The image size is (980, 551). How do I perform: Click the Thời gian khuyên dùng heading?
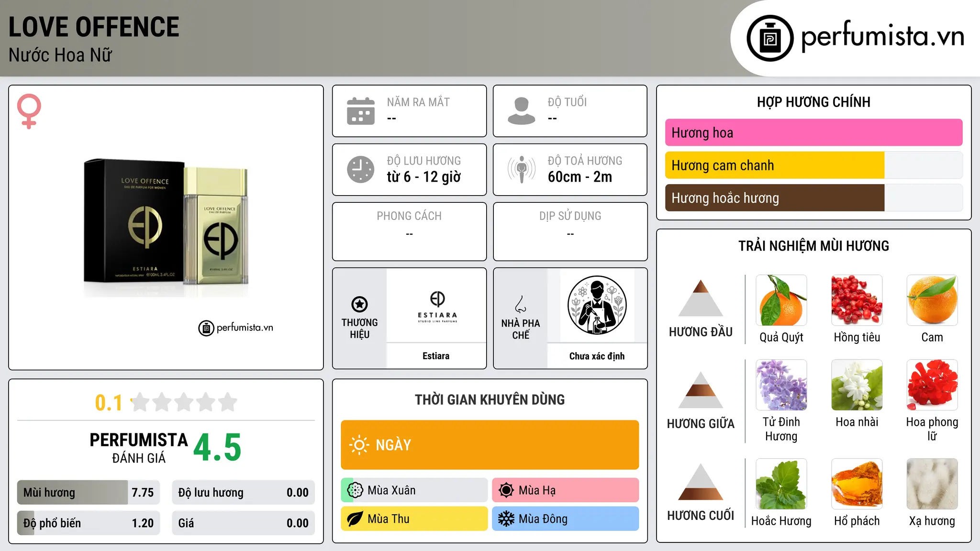[490, 399]
